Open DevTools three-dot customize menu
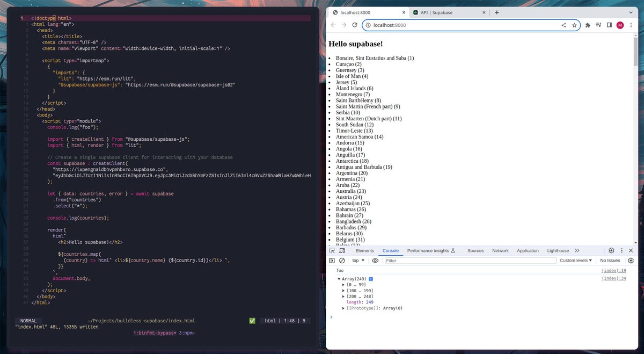This screenshot has height=354, width=644. (x=622, y=251)
